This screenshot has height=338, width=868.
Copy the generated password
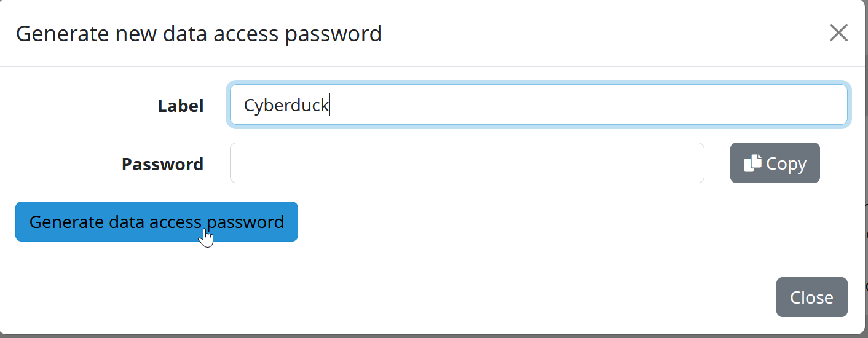coord(775,163)
